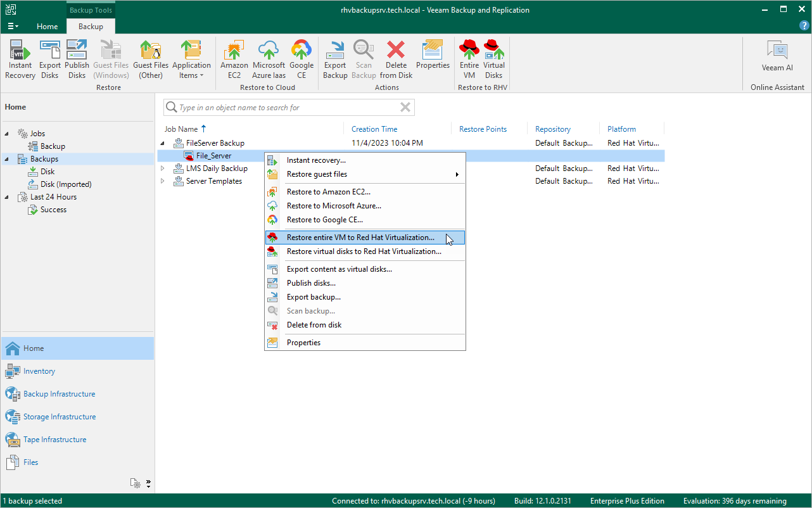Open Tape Infrastructure view
812x508 pixels.
coord(77,440)
